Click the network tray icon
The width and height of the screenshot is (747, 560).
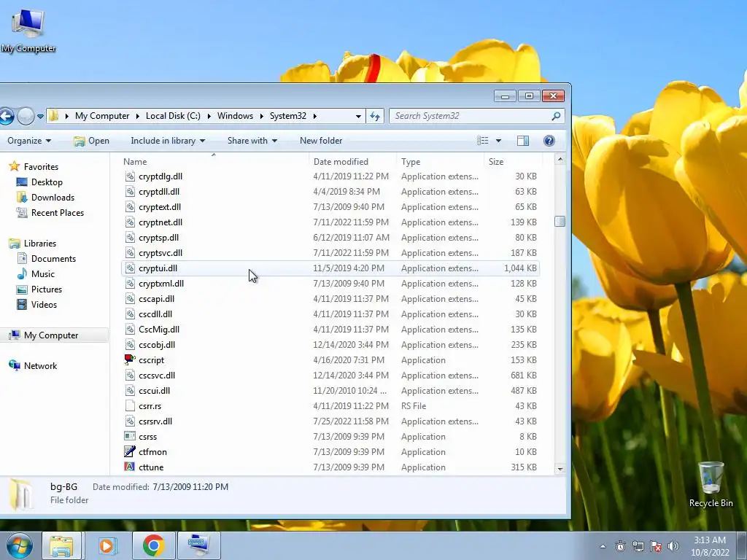(x=638, y=546)
